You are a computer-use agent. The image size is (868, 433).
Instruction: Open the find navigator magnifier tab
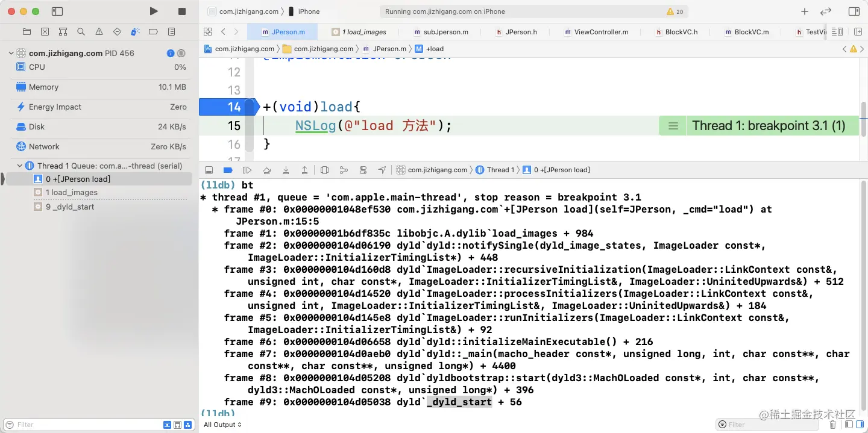[x=81, y=31]
